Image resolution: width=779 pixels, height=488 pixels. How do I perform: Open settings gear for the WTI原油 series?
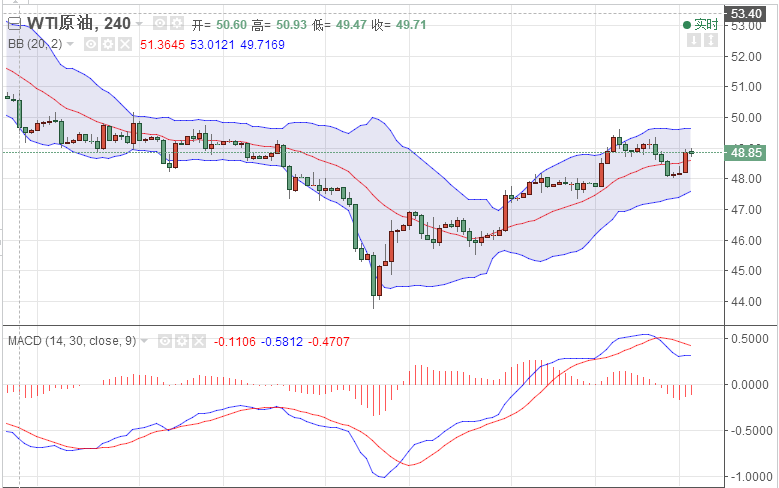pyautogui.click(x=177, y=23)
